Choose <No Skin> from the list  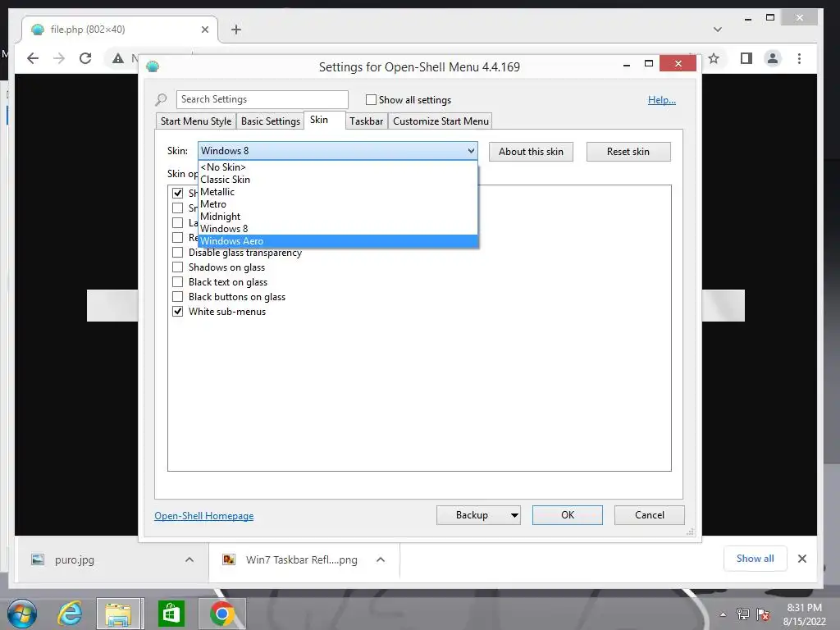[337, 167]
